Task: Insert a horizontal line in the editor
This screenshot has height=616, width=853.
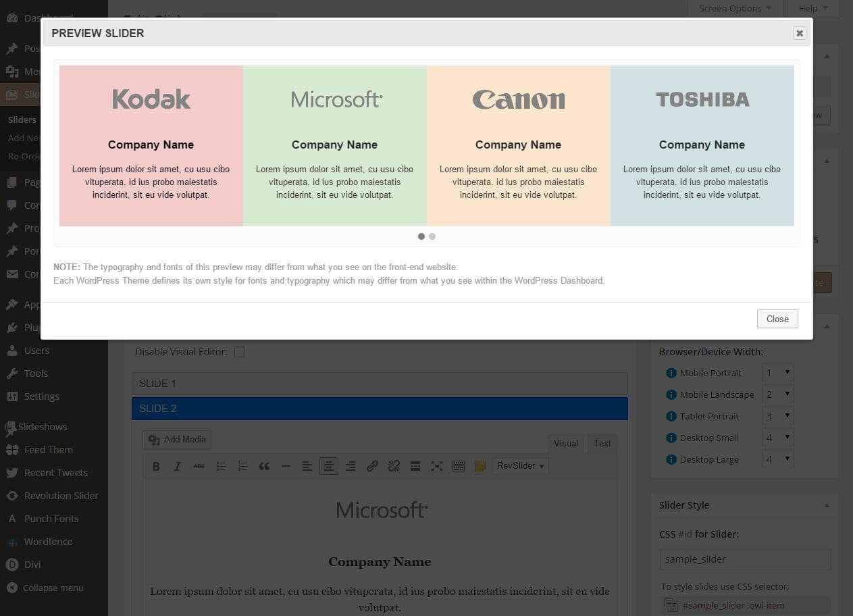Action: [x=286, y=465]
